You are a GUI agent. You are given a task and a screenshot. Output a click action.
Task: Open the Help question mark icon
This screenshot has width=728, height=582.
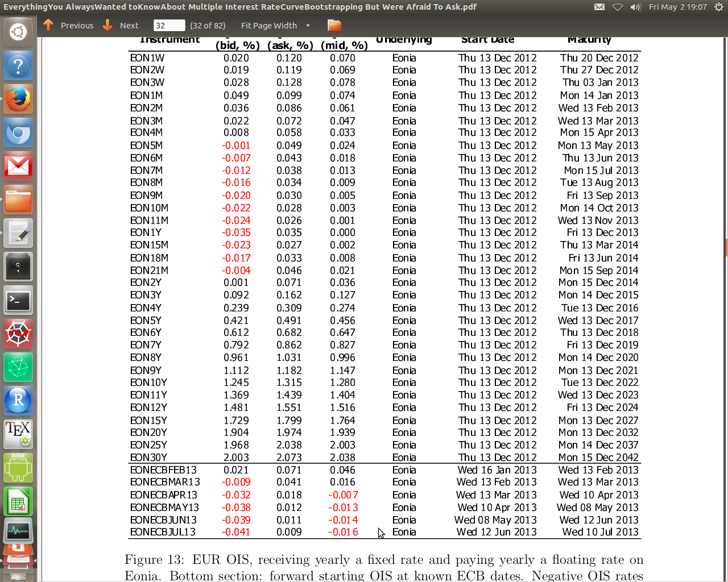click(18, 66)
